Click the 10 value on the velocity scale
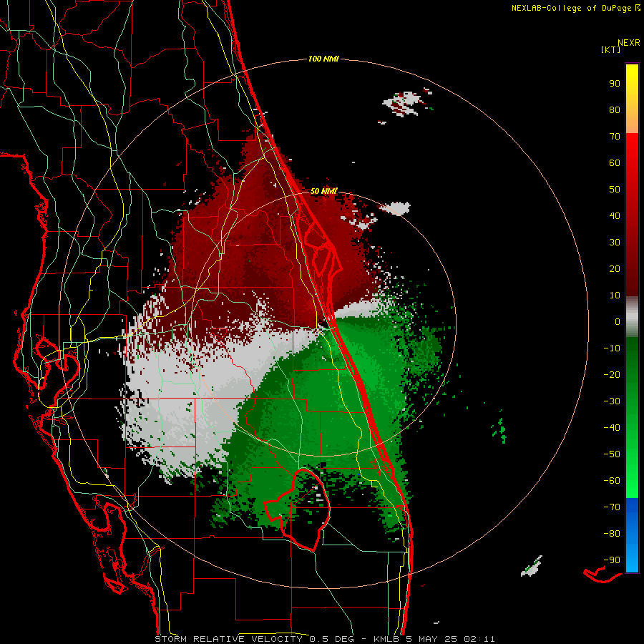644x644 pixels. pos(615,296)
